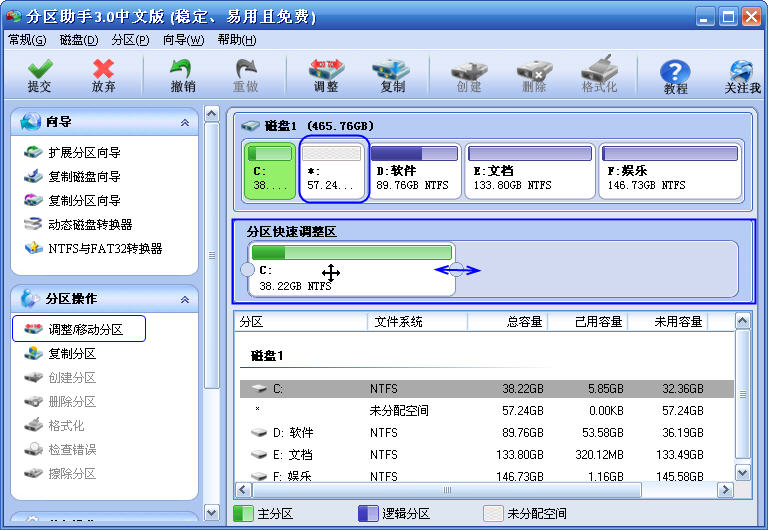Screen dimensions: 768x530
Task: Click the 复制 (copy) toolbar icon
Action: 392,76
